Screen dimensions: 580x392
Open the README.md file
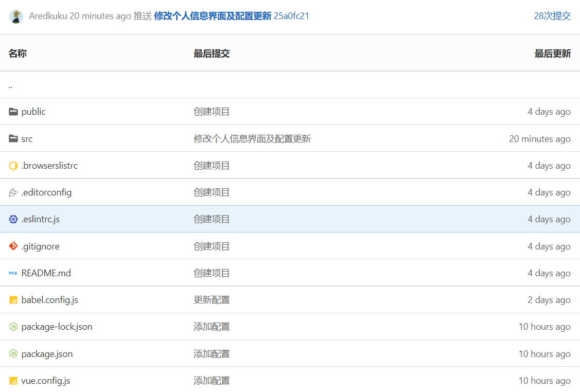[x=46, y=273]
